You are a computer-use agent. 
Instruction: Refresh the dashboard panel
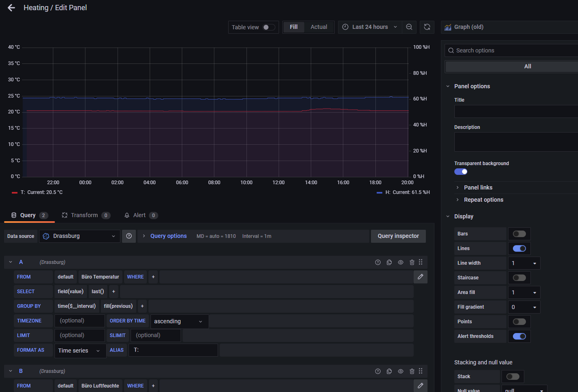(427, 27)
